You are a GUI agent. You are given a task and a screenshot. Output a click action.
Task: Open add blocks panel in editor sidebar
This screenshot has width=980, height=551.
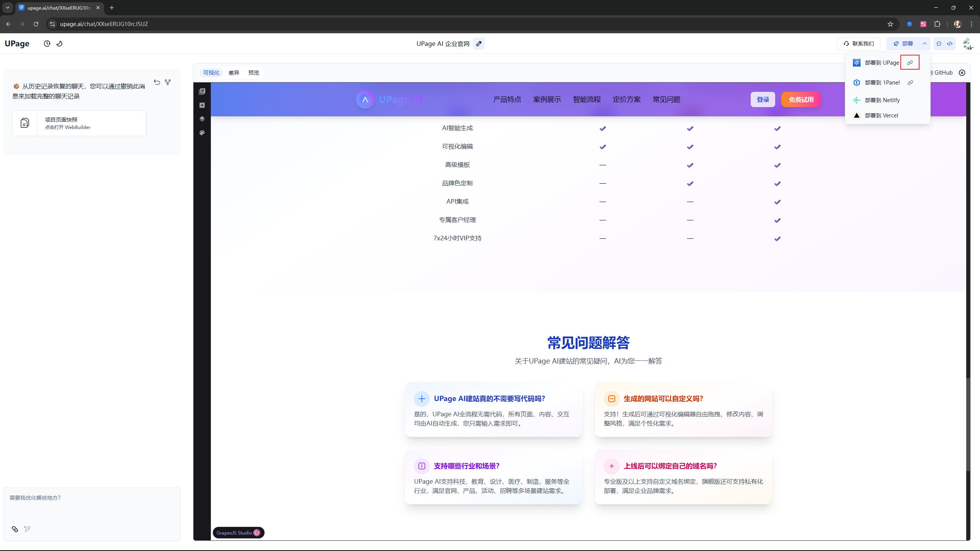[x=202, y=105]
